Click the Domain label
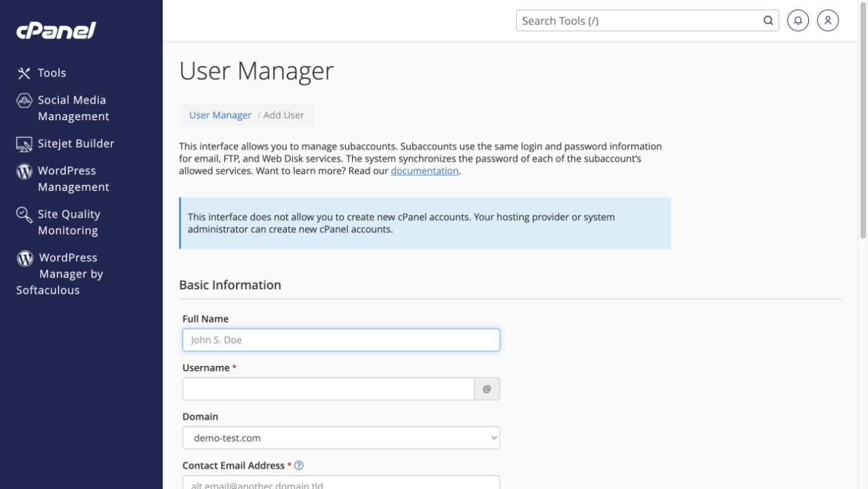This screenshot has width=868, height=489. point(200,417)
